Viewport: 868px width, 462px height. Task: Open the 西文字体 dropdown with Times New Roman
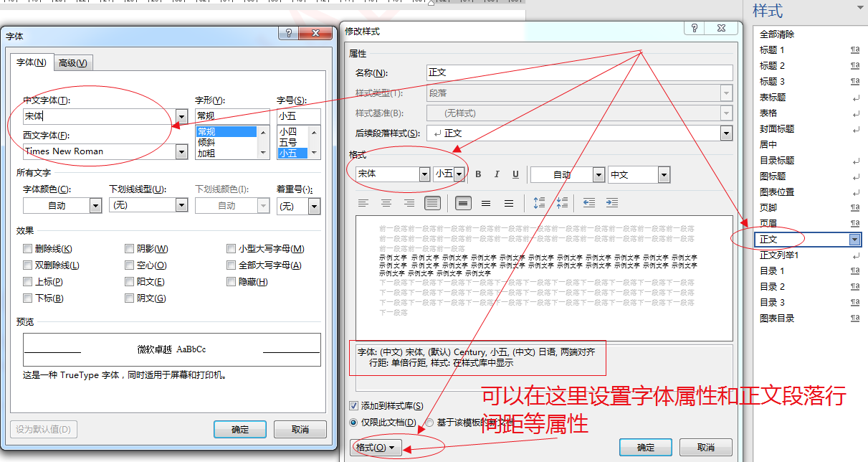pos(181,151)
